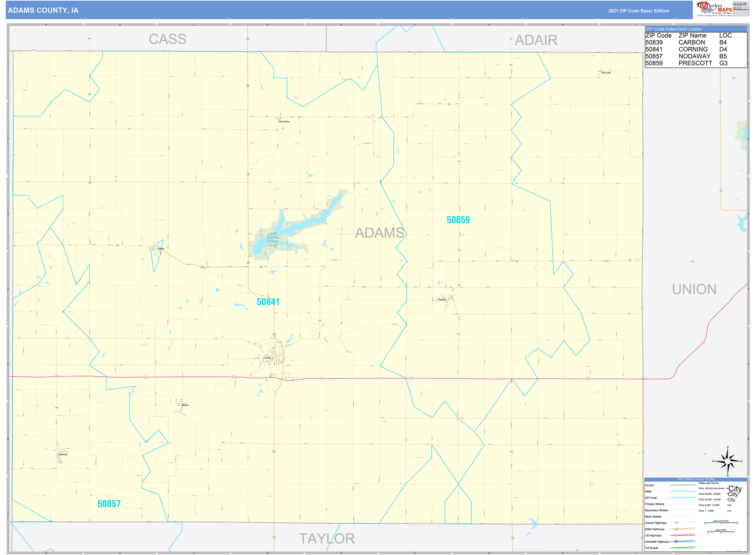Click the County Highways marker symbol

[x=676, y=523]
